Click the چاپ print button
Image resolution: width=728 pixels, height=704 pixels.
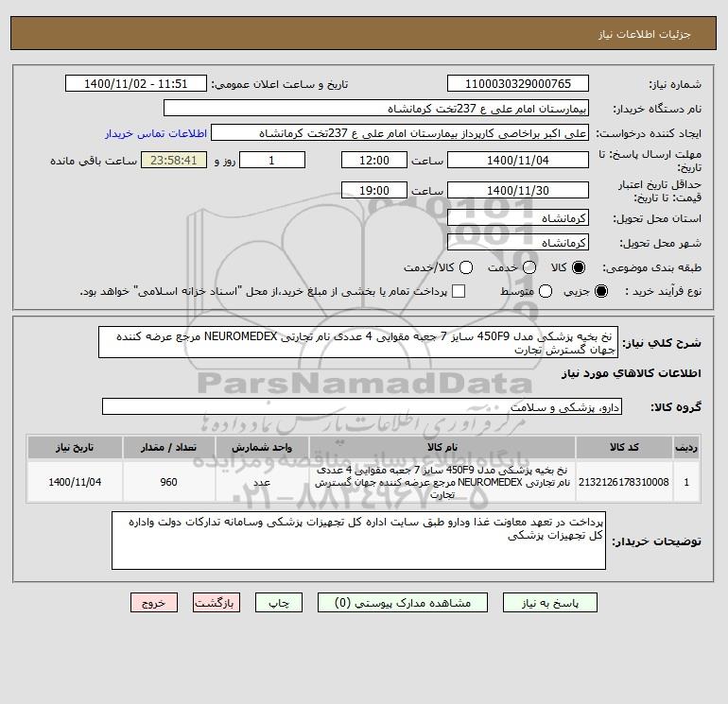click(x=279, y=602)
